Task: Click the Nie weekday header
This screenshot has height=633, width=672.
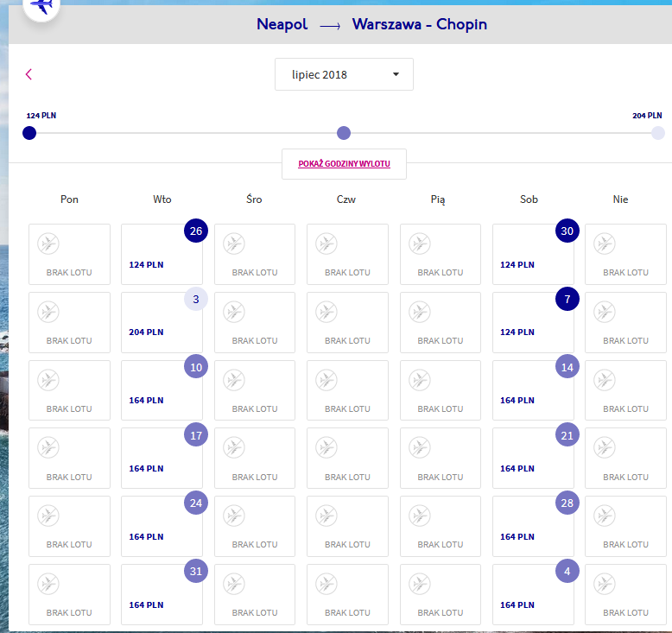Action: (620, 199)
